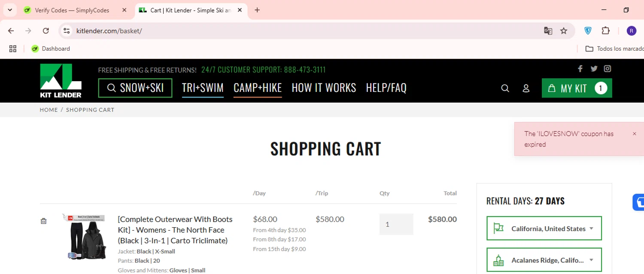
Task: Open a new browser tab
Action: [x=257, y=10]
